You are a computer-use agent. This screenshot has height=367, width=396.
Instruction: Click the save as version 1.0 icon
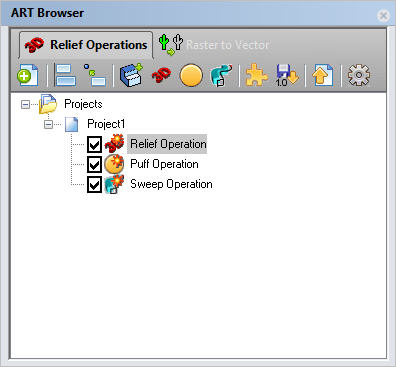287,75
